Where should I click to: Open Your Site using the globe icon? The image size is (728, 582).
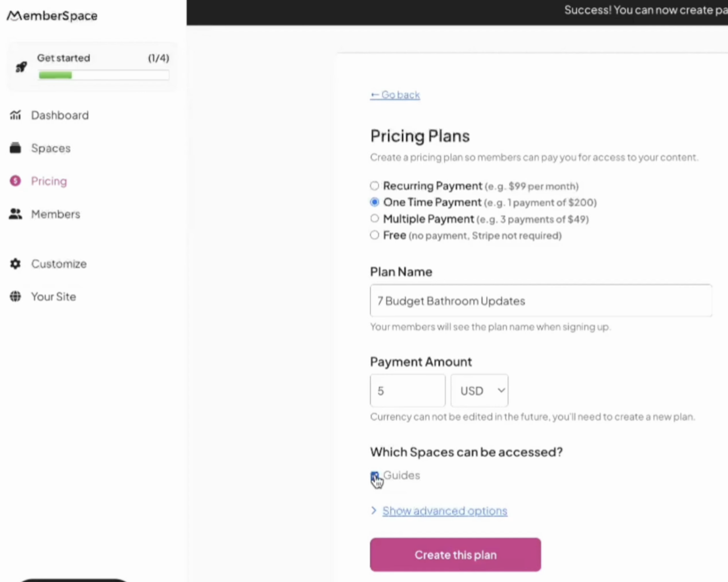coord(15,296)
